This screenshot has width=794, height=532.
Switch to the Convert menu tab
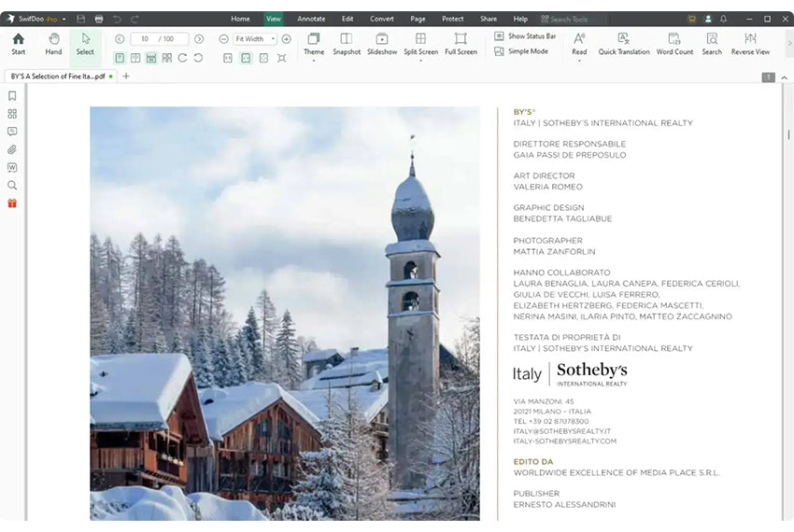point(381,19)
